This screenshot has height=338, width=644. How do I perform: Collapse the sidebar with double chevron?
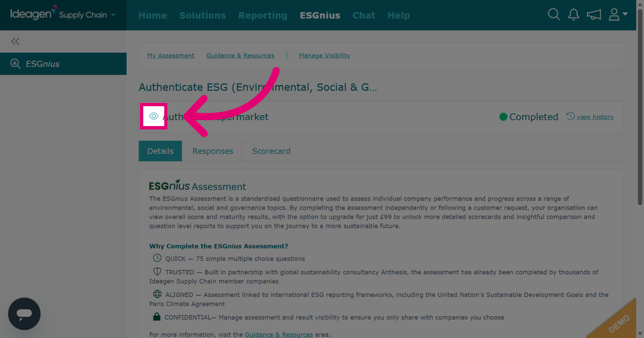click(x=15, y=41)
